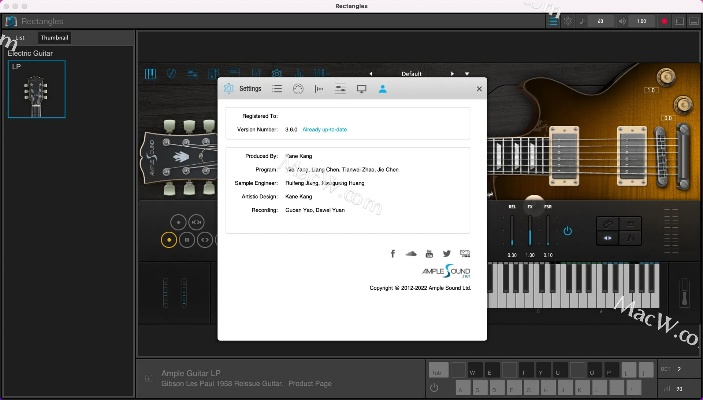Image resolution: width=703 pixels, height=400 pixels.
Task: Click the Twitter bird icon
Action: [x=447, y=254]
